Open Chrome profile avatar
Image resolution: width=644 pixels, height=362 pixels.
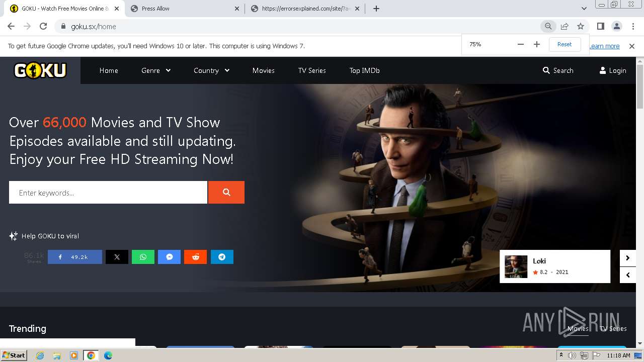(617, 27)
